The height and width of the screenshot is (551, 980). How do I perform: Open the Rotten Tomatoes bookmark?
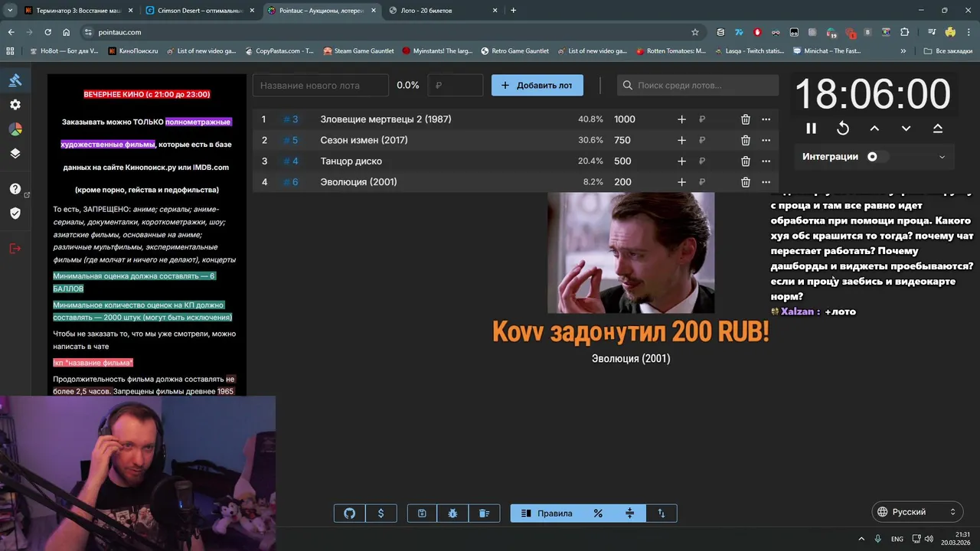[671, 51]
